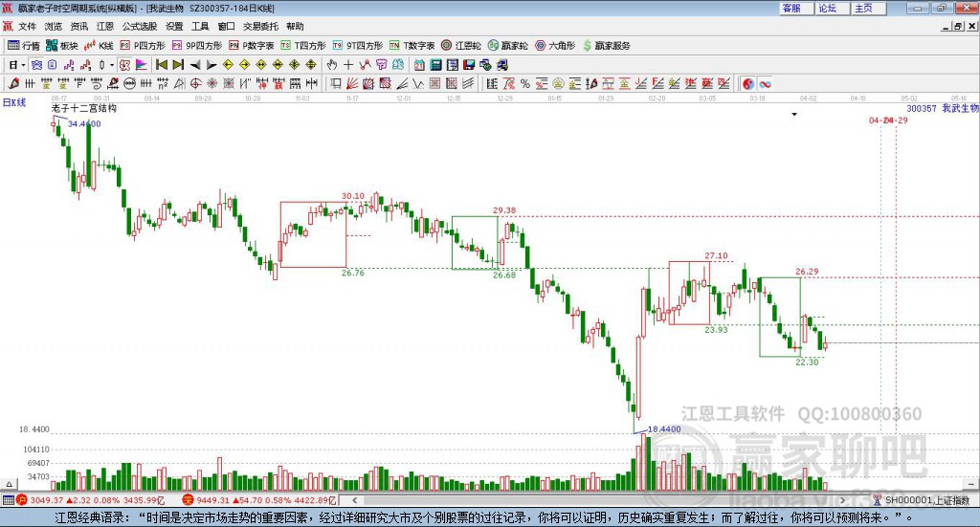Open the 行情 market quotes view
The width and height of the screenshot is (980, 527).
pos(24,46)
